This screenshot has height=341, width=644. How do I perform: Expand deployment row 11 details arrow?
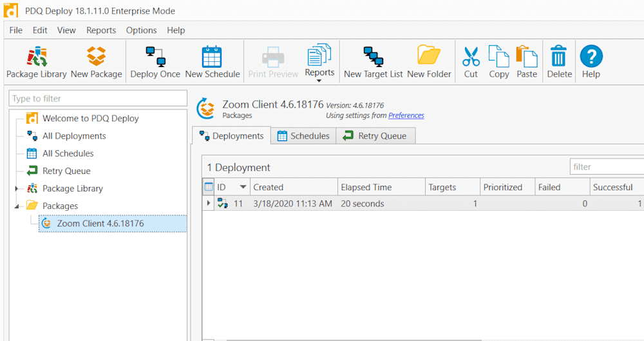pyautogui.click(x=209, y=203)
